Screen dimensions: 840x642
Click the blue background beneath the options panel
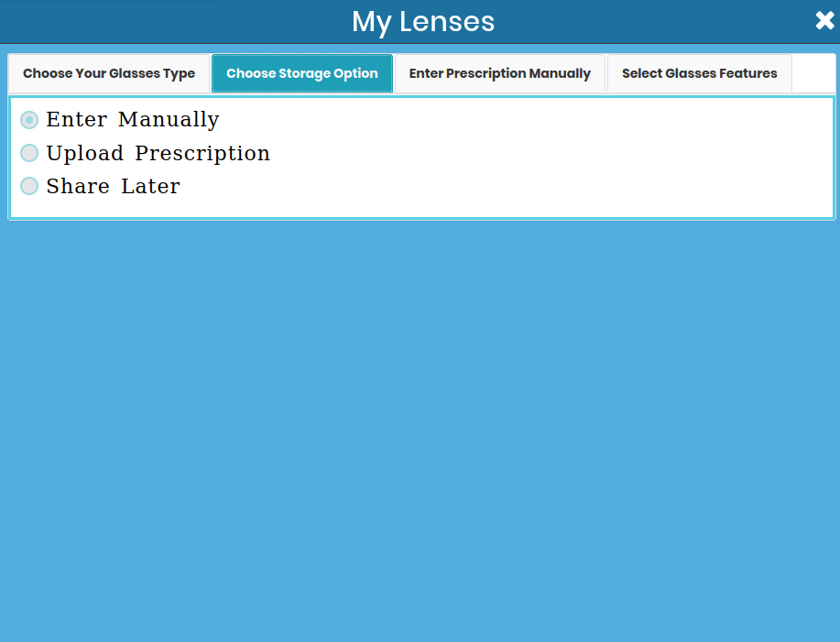click(420, 430)
